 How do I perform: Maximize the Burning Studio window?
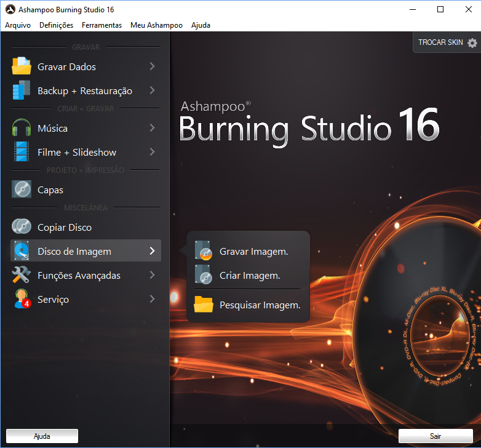(x=440, y=9)
